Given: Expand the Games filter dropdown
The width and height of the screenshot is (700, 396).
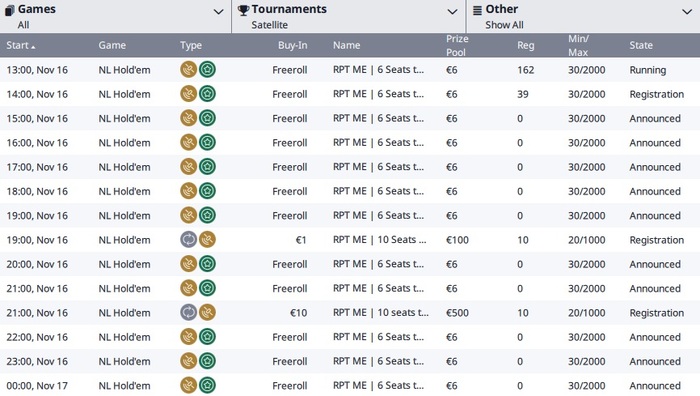Looking at the screenshot, I should (218, 12).
